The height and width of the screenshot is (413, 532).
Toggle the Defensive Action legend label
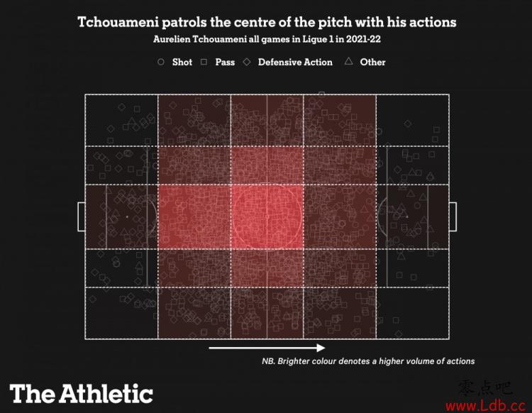[295, 62]
